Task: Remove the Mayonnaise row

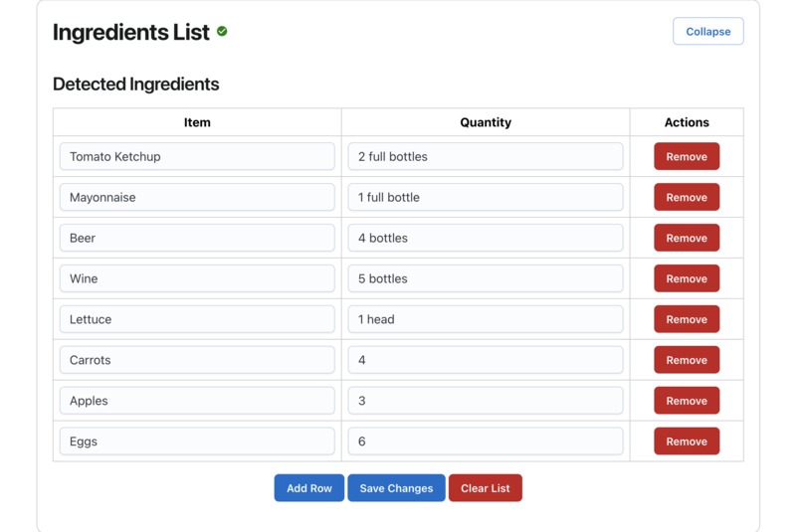Action: click(687, 197)
